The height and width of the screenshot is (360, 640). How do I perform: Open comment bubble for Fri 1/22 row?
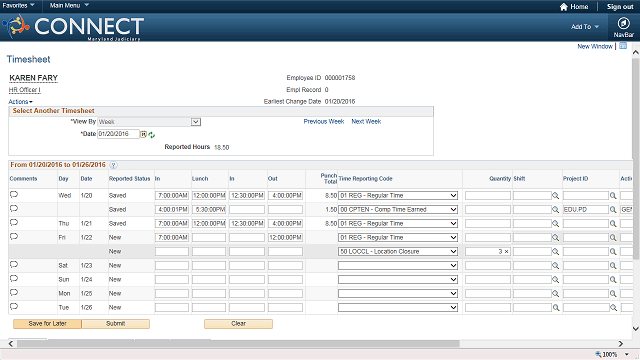click(14, 237)
